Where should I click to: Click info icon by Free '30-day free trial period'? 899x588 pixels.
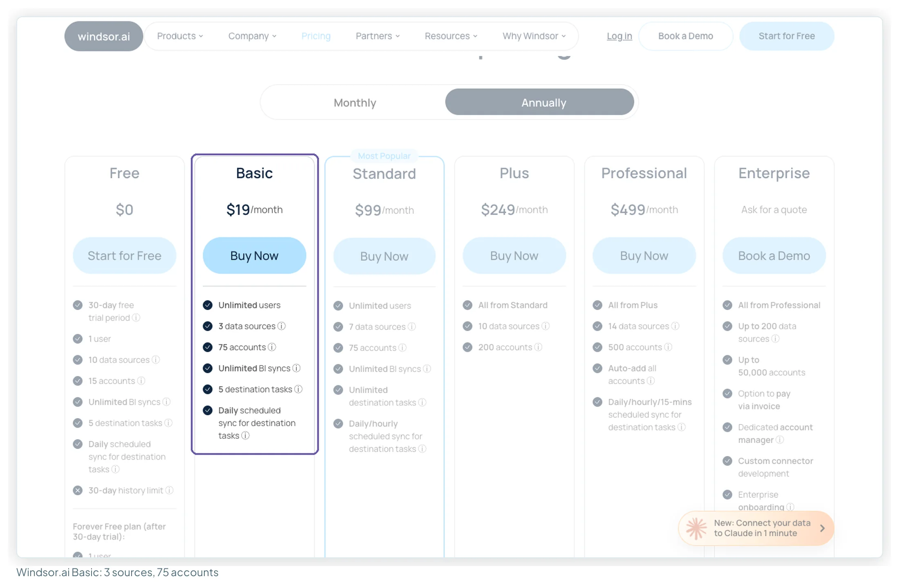(x=136, y=317)
